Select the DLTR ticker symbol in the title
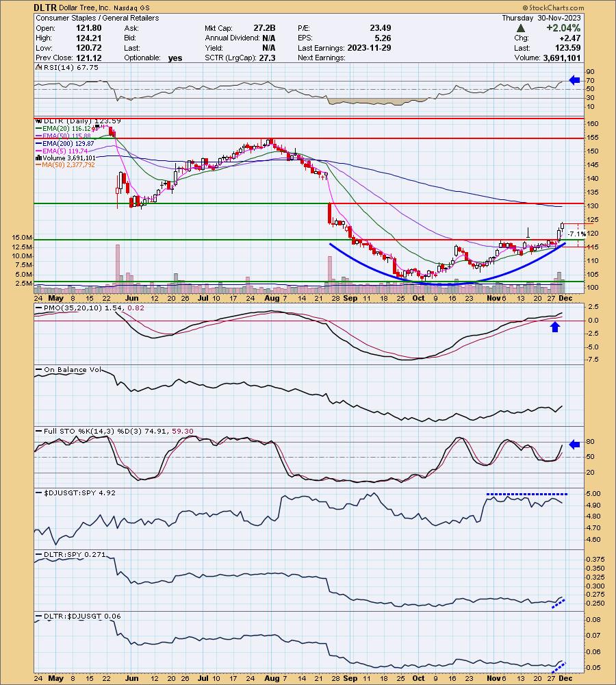Image resolution: width=616 pixels, height=685 pixels. tap(45, 8)
